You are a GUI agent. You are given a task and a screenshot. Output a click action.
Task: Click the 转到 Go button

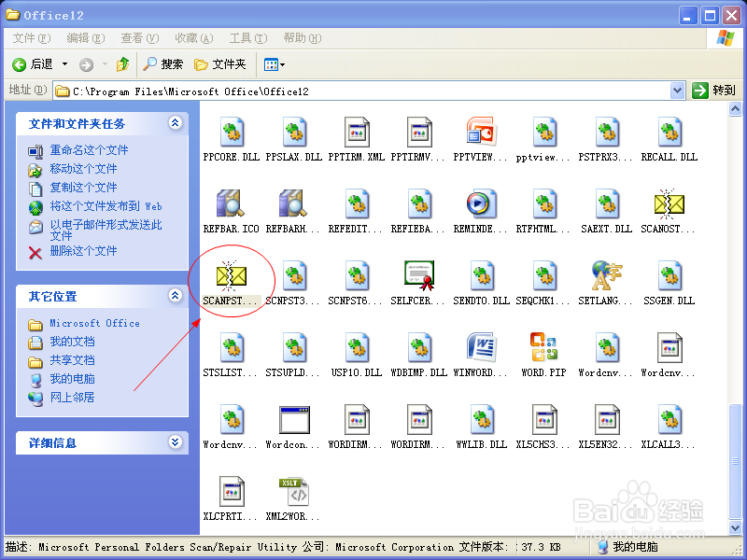click(713, 91)
